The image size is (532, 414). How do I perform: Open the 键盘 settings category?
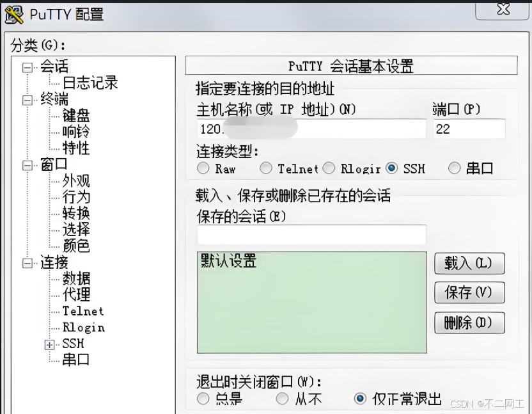76,115
